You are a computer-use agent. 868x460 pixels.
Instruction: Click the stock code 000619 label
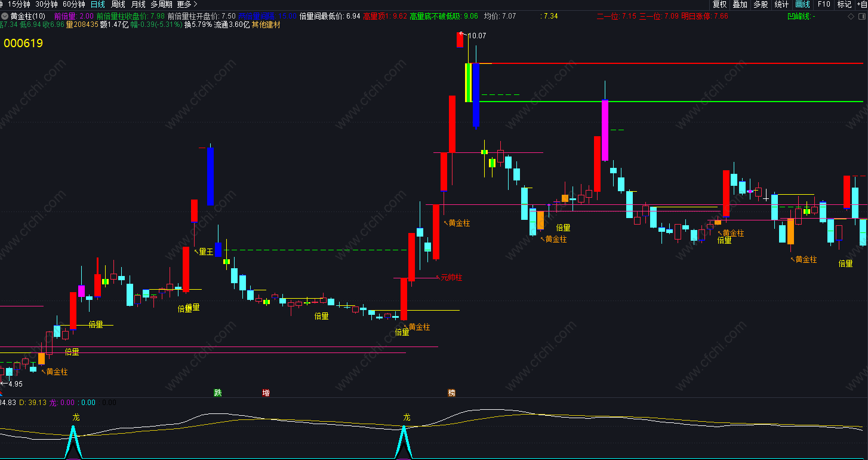[x=23, y=43]
